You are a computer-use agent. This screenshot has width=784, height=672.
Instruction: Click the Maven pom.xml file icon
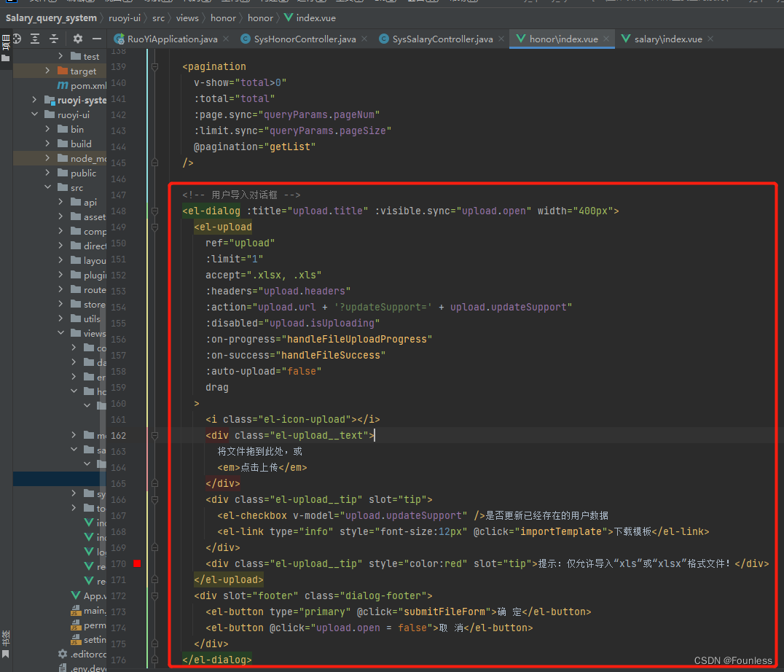(63, 85)
